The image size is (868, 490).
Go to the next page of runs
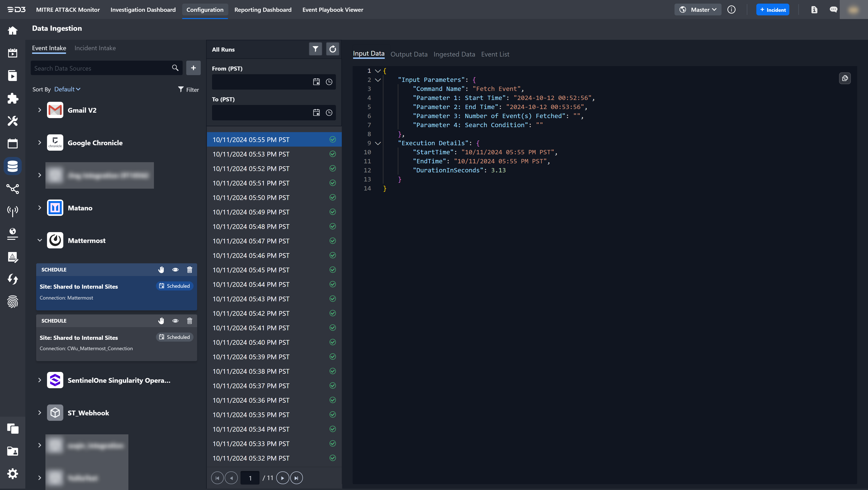282,478
